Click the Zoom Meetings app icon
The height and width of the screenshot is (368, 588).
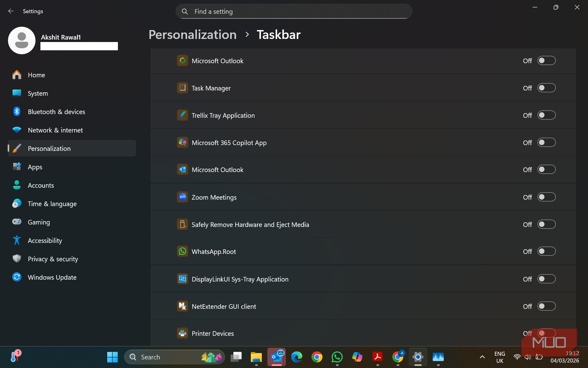point(183,197)
